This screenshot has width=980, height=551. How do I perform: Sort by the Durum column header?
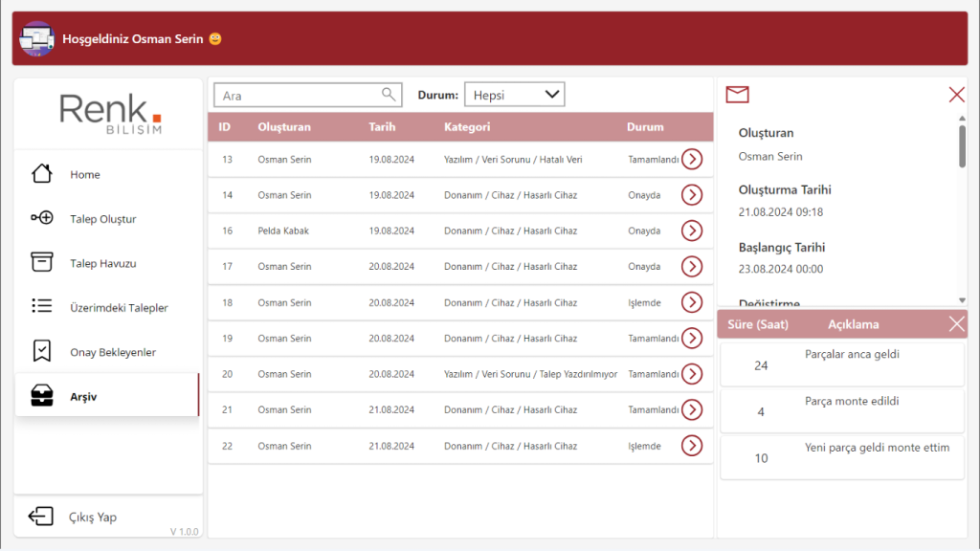click(x=645, y=127)
